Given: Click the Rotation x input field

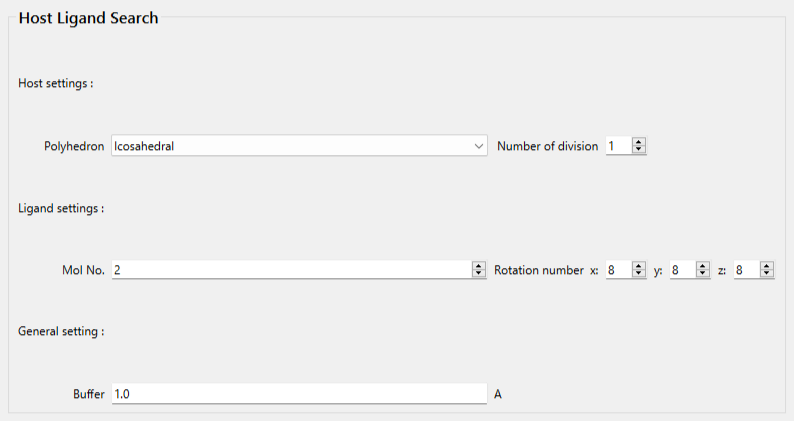Looking at the screenshot, I should (x=617, y=270).
